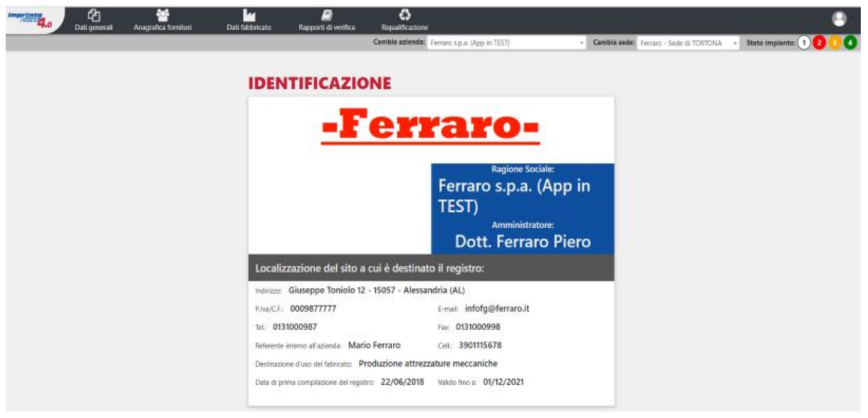Open the Rapporti di verifica section

pos(327,20)
